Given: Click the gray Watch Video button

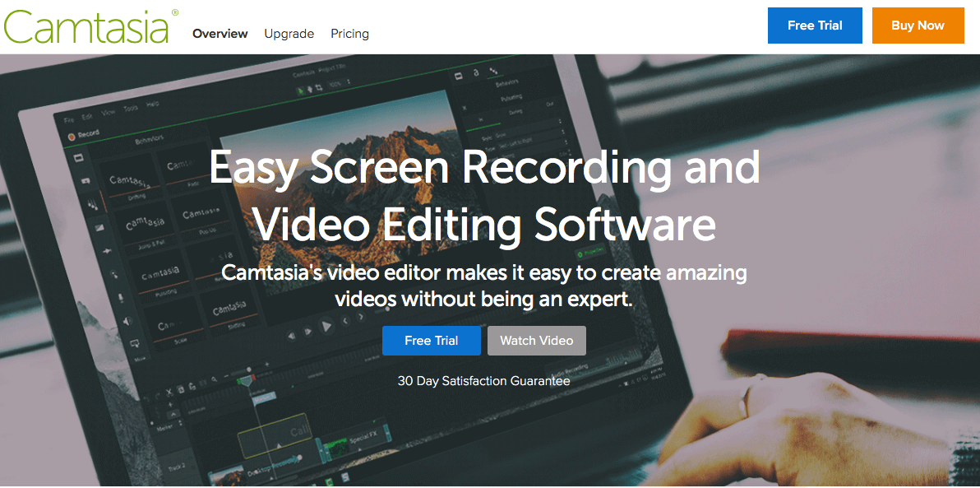Looking at the screenshot, I should pyautogui.click(x=536, y=341).
